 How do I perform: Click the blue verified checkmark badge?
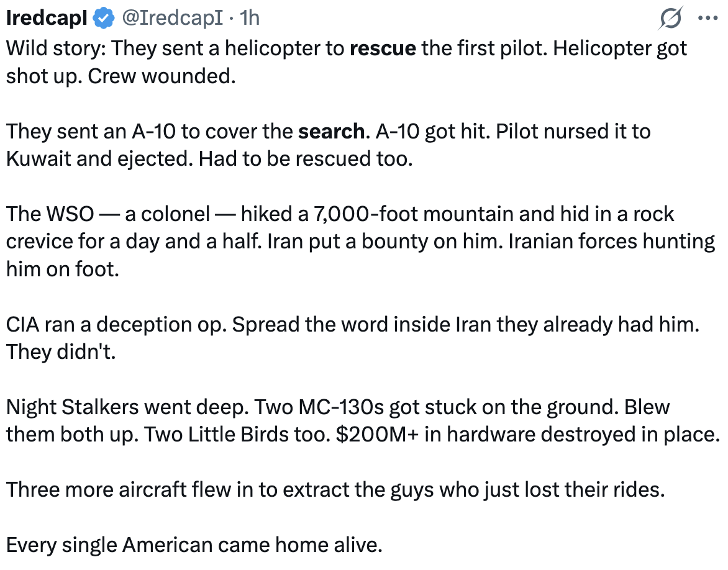coord(104,19)
